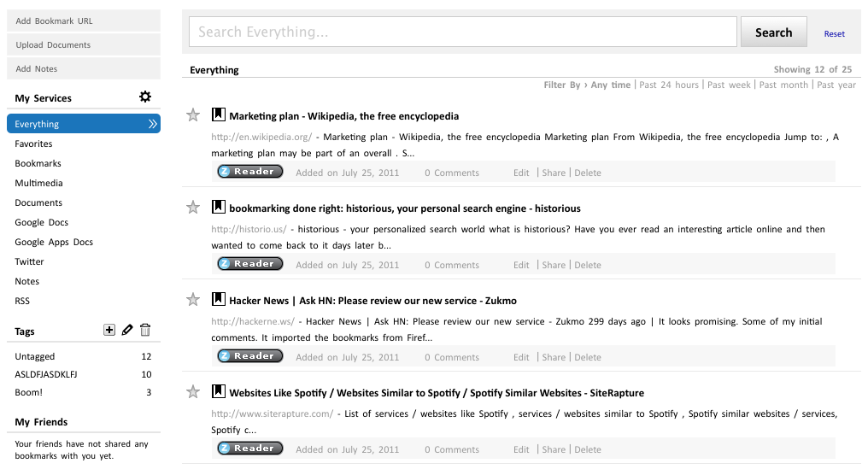This screenshot has width=868, height=475.
Task: Filter by Past week
Action: 729,85
